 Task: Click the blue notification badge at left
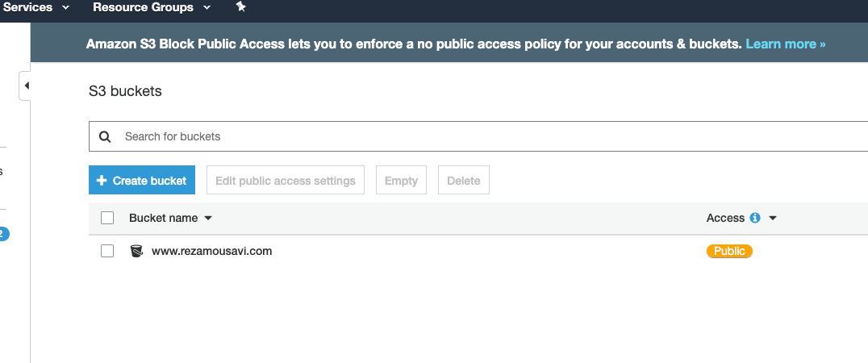pyautogui.click(x=3, y=234)
